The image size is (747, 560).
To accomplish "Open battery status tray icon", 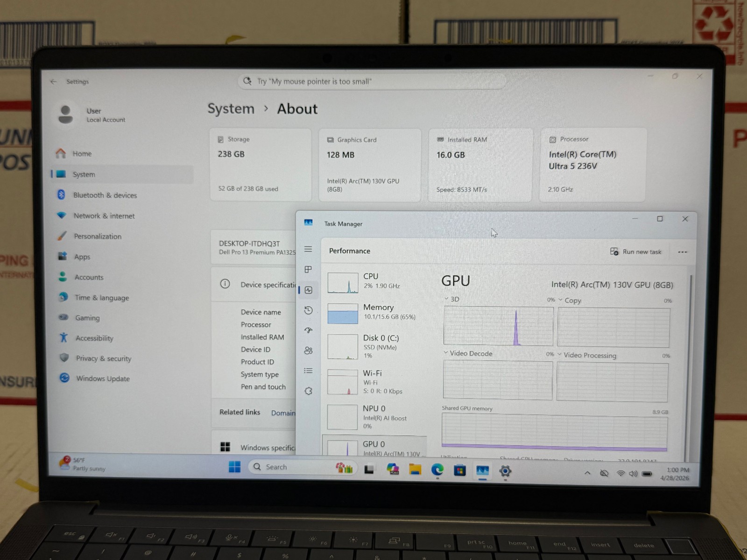I will 647,474.
